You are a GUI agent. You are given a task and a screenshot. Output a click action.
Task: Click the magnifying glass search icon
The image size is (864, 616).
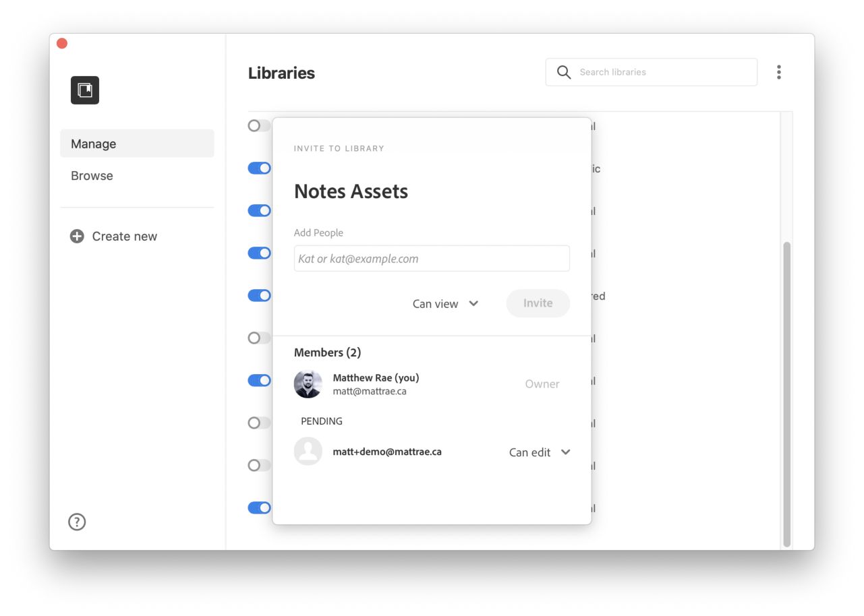coord(563,71)
